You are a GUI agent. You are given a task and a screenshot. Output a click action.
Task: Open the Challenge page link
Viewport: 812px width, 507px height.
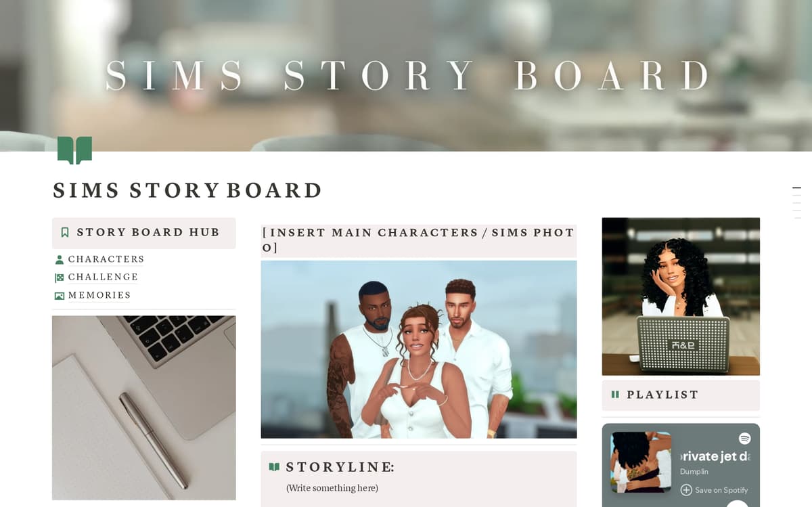[x=103, y=277]
